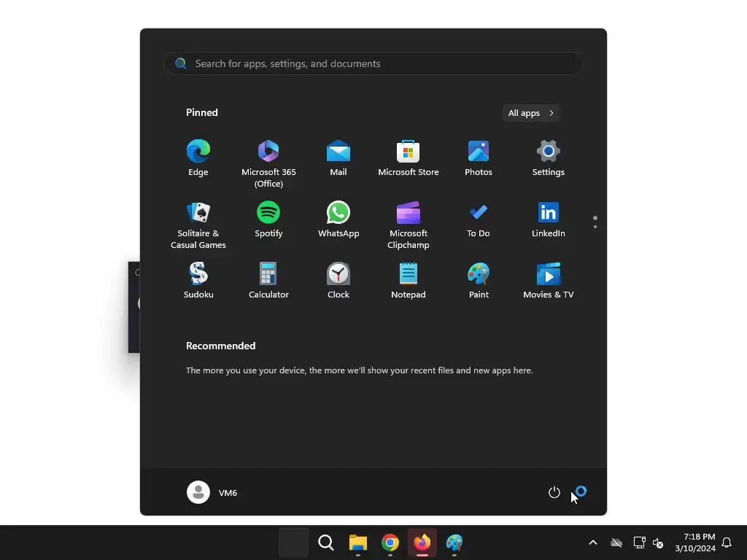747x560 pixels.
Task: Open the Mail app
Action: pos(338,158)
